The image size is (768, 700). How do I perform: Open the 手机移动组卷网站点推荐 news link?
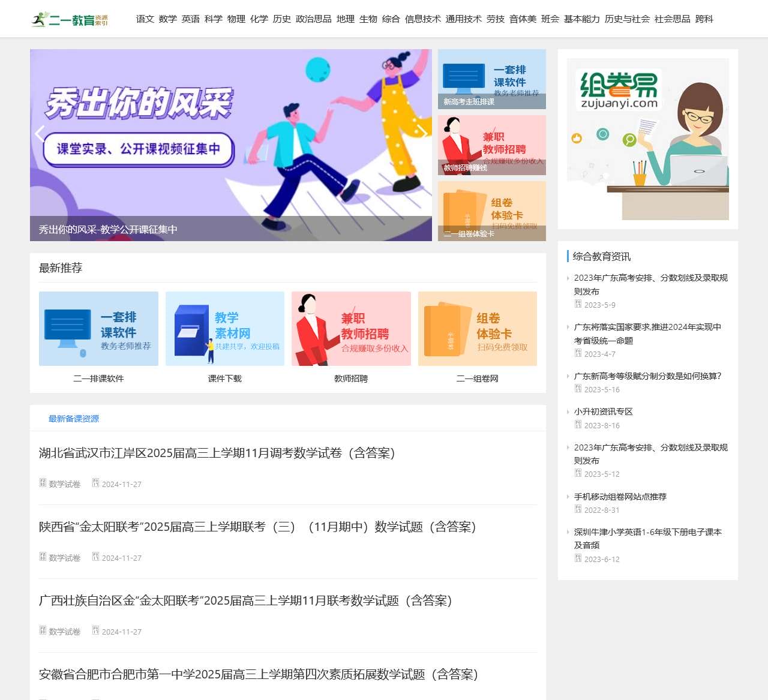click(620, 497)
